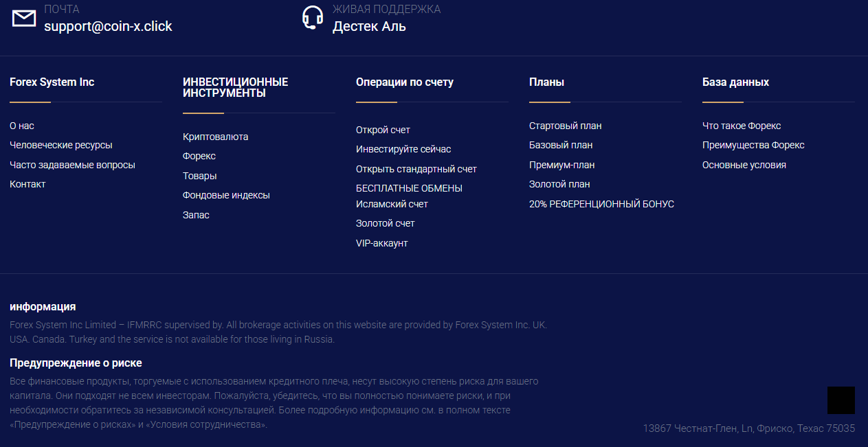Go to the О нас page
Viewport: 868px width, 447px height.
click(22, 126)
